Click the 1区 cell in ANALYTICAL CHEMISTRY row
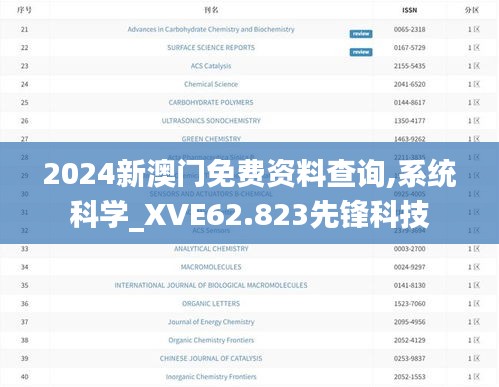The width and height of the screenshot is (499, 387). (x=474, y=249)
